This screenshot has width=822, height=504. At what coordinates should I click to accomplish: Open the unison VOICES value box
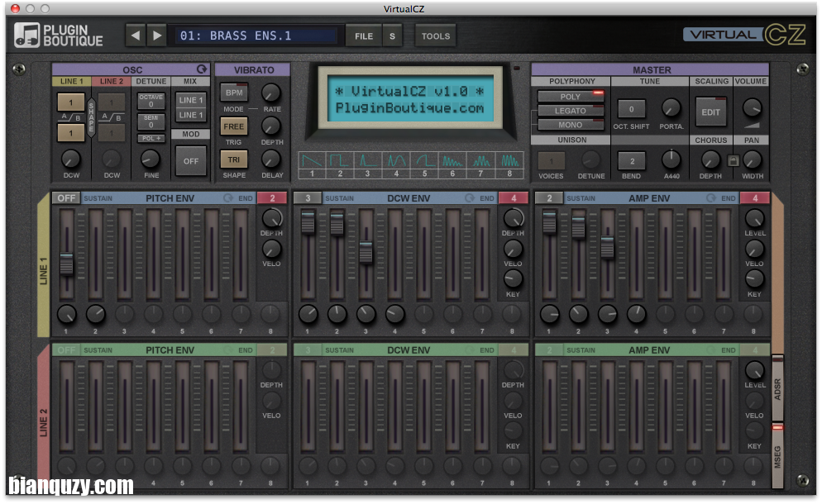[552, 161]
